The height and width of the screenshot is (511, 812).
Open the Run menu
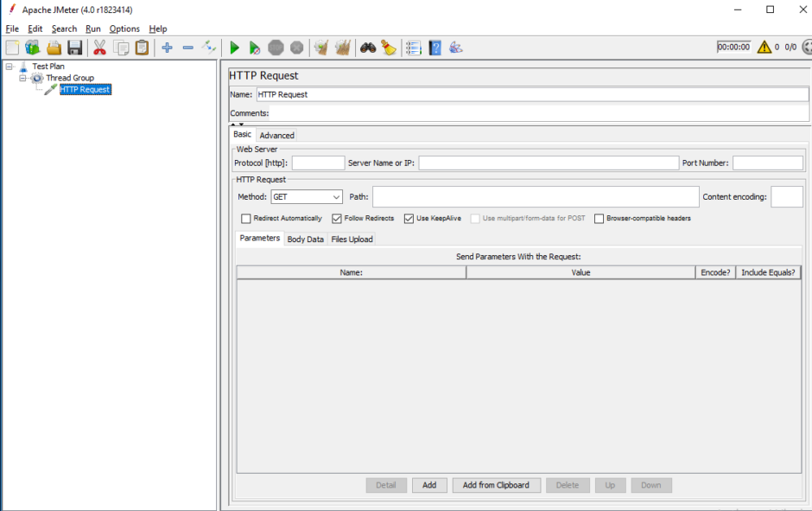[93, 29]
